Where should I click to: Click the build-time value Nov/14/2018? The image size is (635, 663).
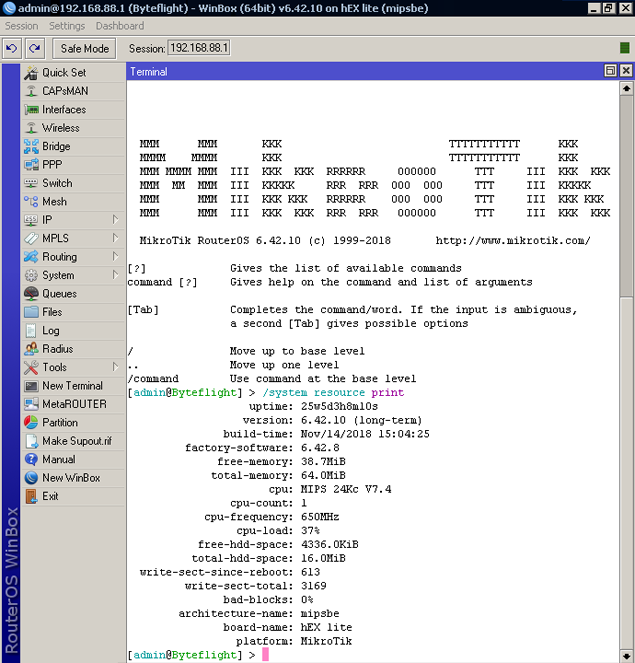tap(336, 434)
